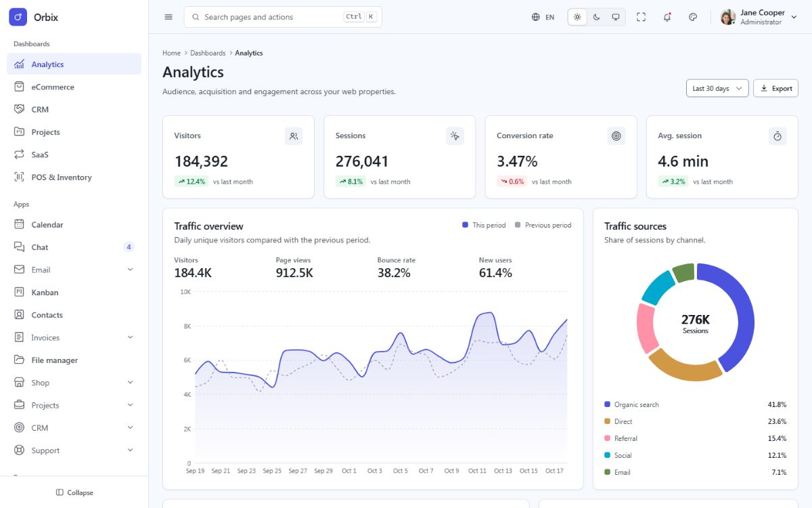Screen dimensions: 812x508
Task: Click the Bounce rate 38.2% value
Action: click(394, 273)
